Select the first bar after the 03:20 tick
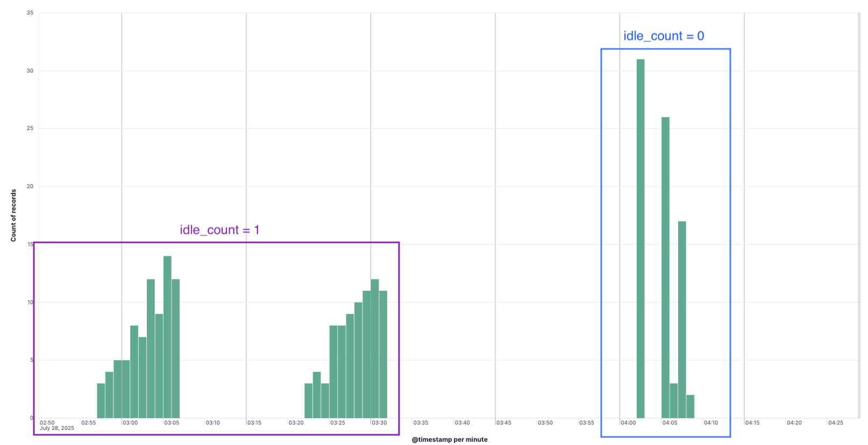The width and height of the screenshot is (868, 445). (308, 400)
